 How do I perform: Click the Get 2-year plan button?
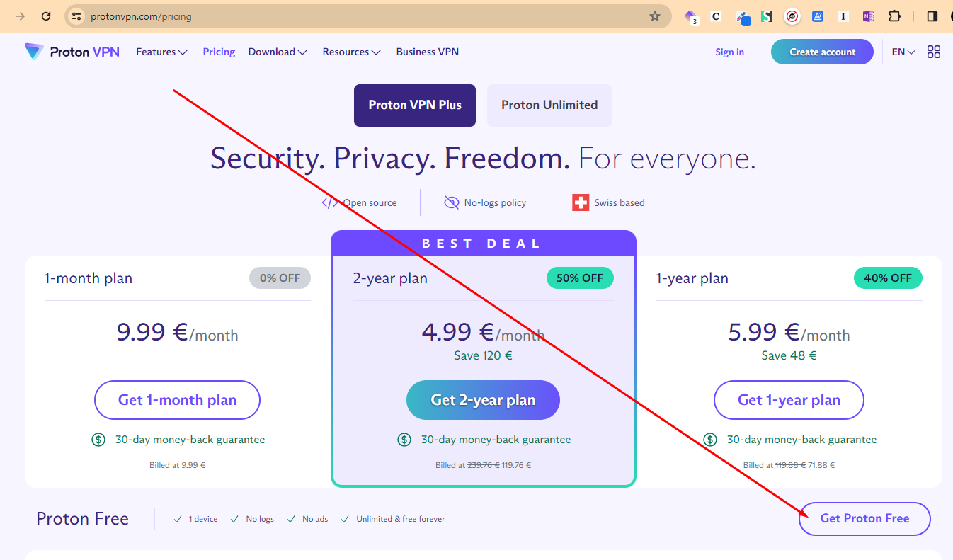(x=483, y=400)
